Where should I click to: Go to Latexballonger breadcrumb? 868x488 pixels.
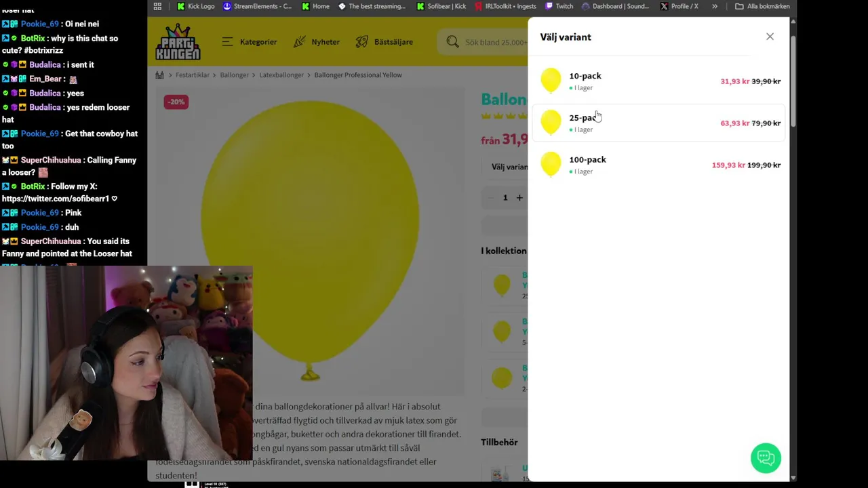281,75
